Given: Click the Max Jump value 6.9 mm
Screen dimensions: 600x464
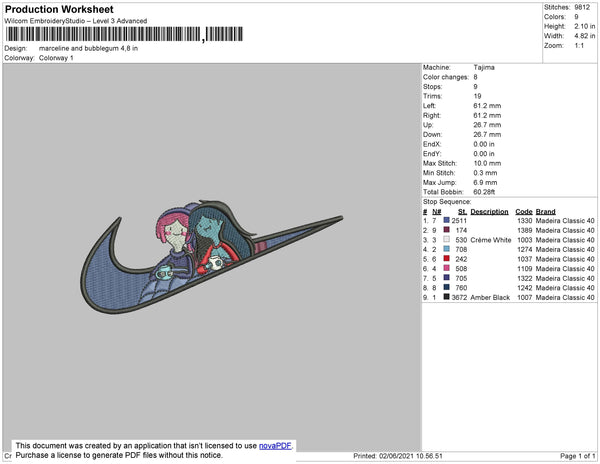Looking at the screenshot, I should click(x=485, y=182).
